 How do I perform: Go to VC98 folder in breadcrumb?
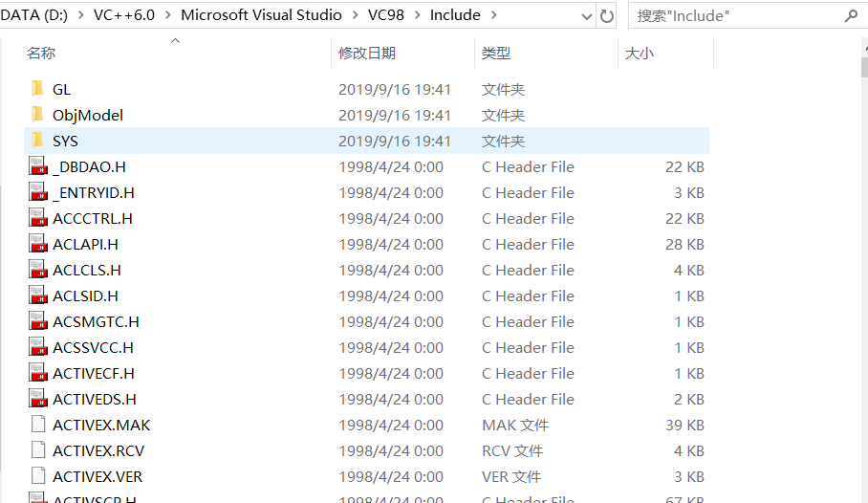[386, 15]
